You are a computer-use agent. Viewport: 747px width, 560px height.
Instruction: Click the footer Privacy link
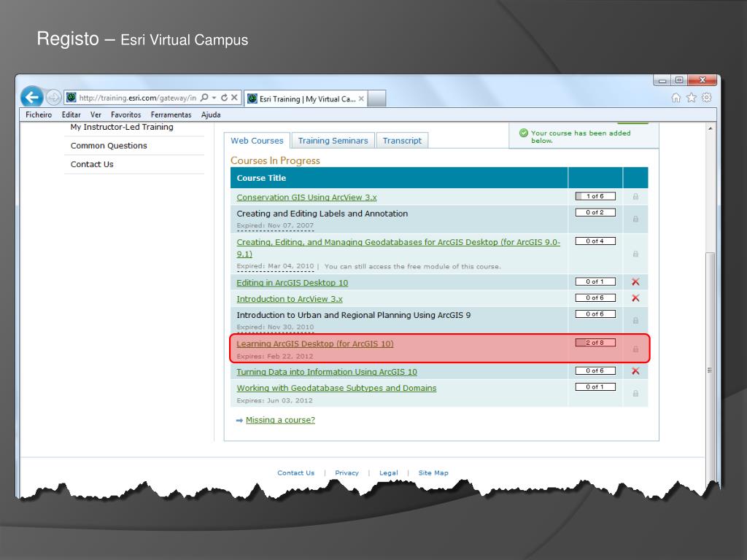pos(347,472)
